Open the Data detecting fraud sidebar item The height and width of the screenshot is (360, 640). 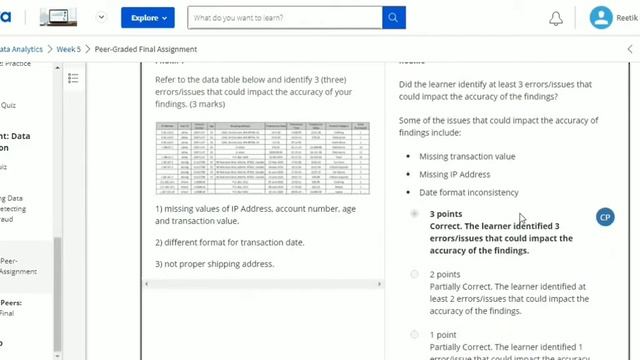click(13, 209)
